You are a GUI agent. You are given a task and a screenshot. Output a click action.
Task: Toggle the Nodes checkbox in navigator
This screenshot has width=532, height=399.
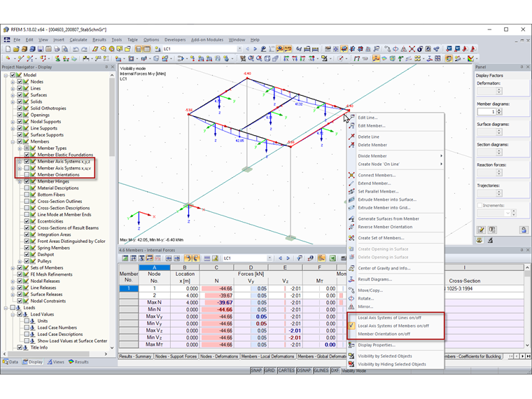click(x=20, y=81)
